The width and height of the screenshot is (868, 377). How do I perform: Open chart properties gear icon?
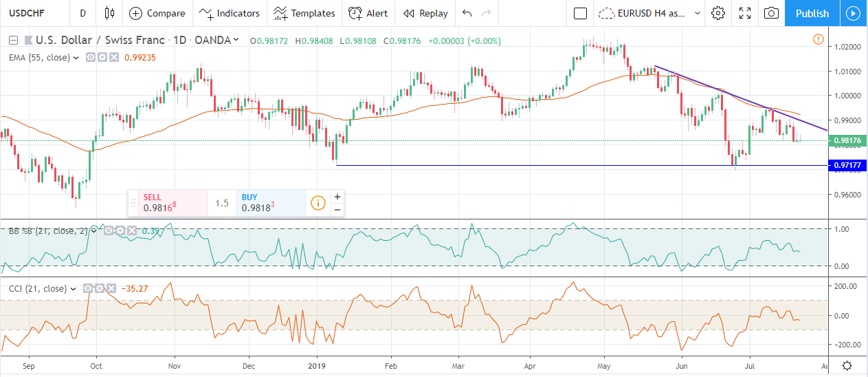[x=718, y=13]
